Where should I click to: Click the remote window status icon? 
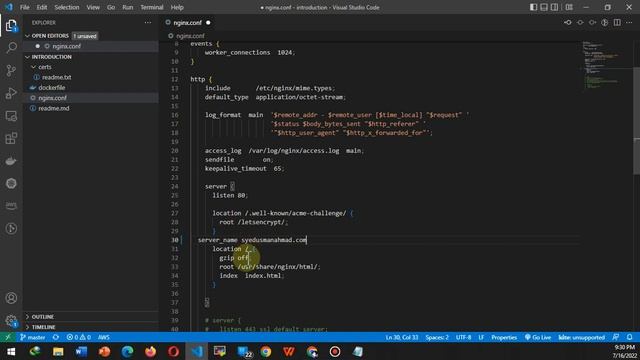point(8,337)
